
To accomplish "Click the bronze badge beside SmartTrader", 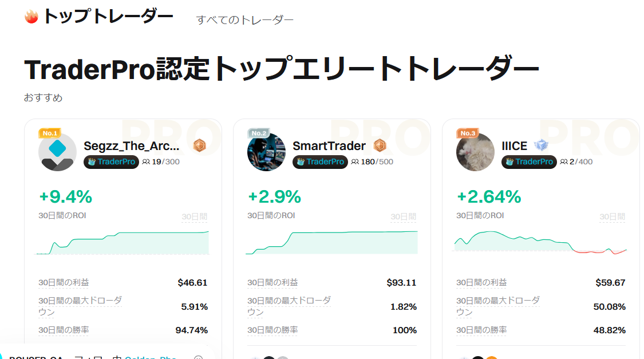I will tap(380, 145).
